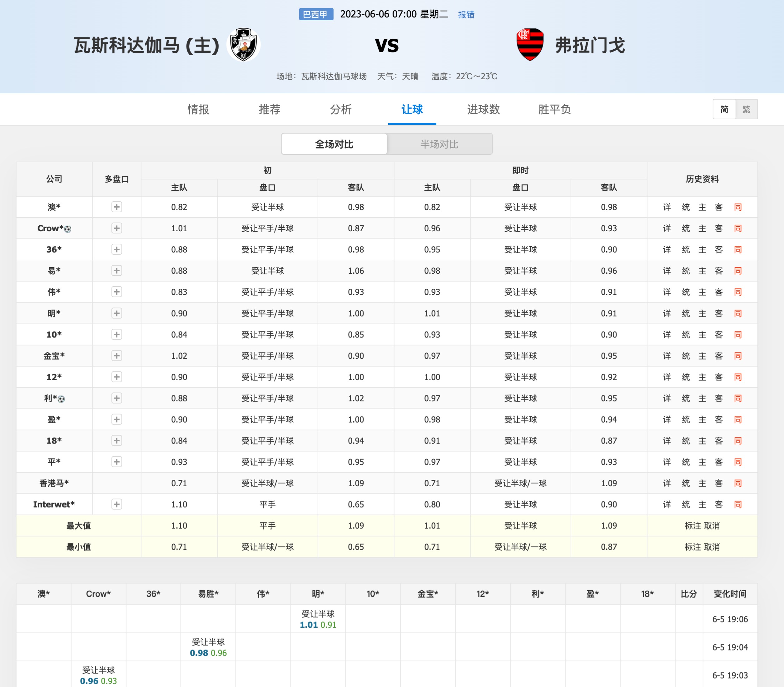Screen dimensions: 784x687
Task: Expand multi-handicap plus for 10* row
Action: (117, 334)
